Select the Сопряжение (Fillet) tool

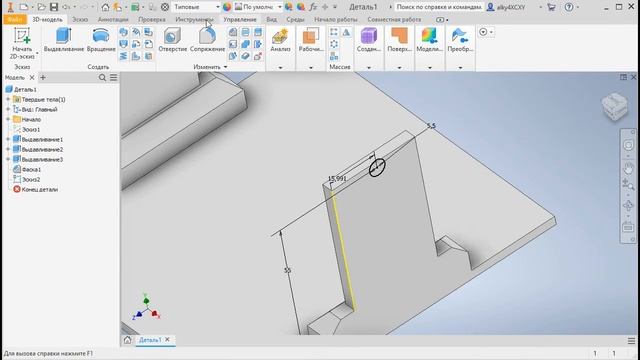pyautogui.click(x=207, y=40)
